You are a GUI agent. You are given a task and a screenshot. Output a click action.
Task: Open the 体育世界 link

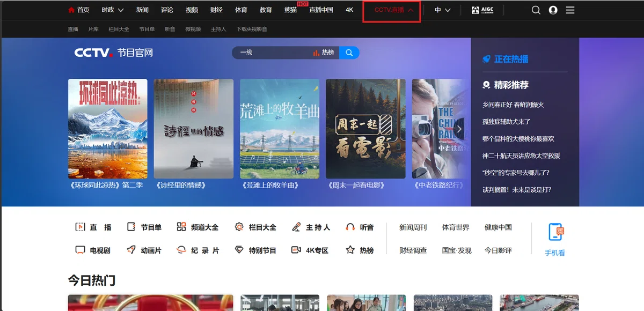pos(456,227)
